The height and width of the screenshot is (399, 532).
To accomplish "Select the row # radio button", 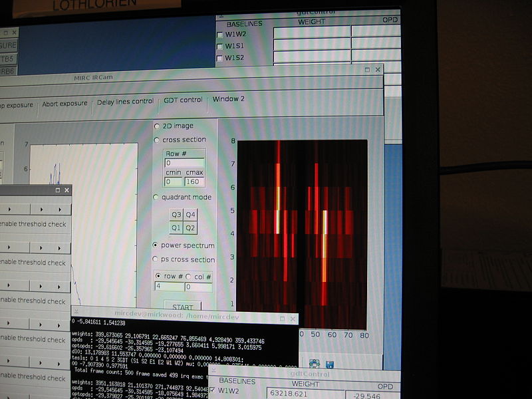I will point(158,276).
